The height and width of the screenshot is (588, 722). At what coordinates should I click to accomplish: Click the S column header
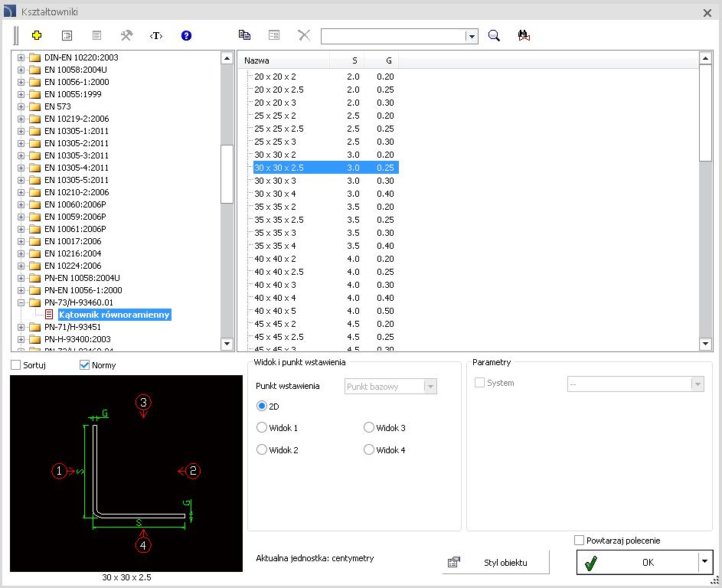point(347,60)
